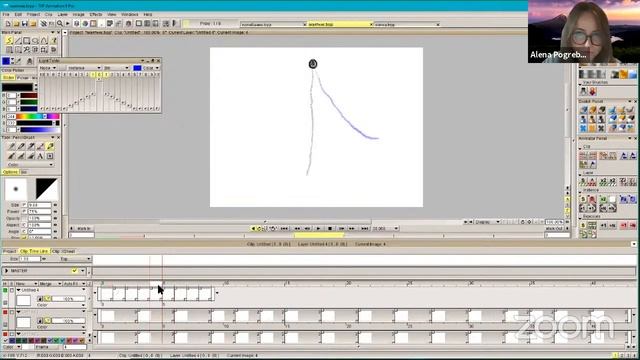Open the Merge dropdown in timeline
The height and width of the screenshot is (360, 640).
tap(50, 283)
